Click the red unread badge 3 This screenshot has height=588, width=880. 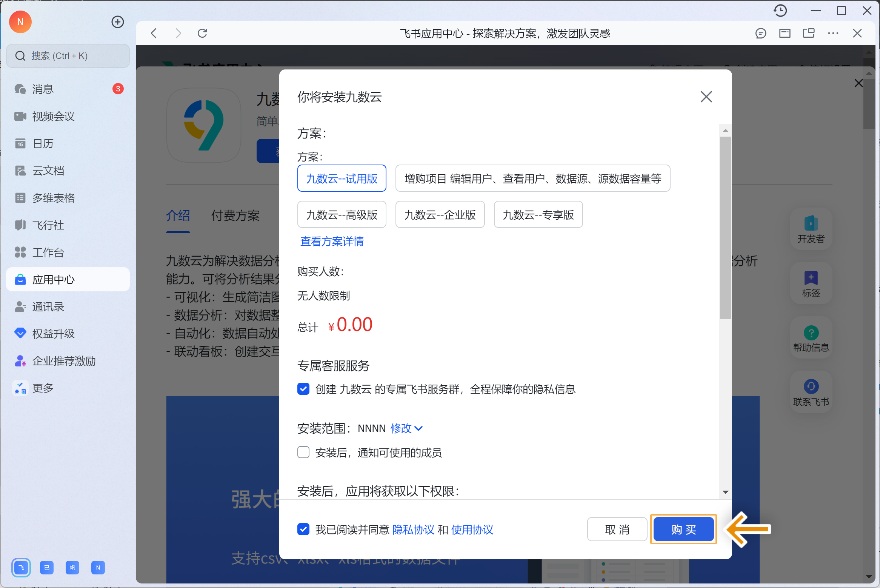click(118, 89)
